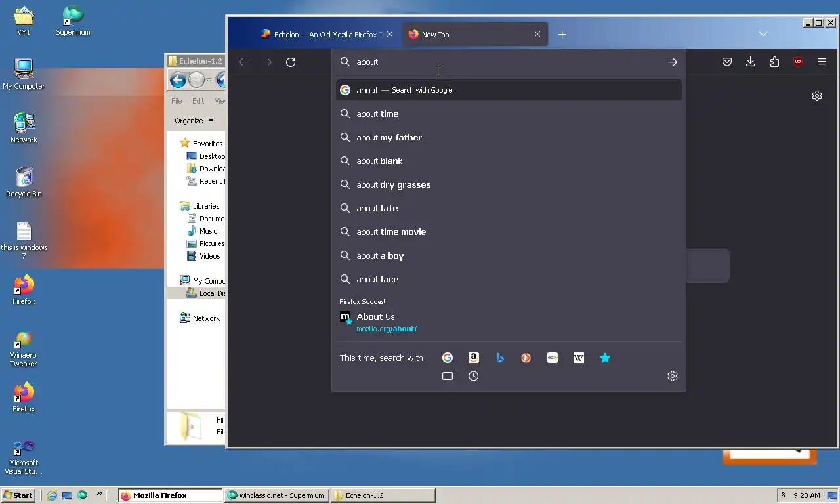Click Echelon-1.2 taskbar button
This screenshot has height=504, width=840.
pos(383,495)
